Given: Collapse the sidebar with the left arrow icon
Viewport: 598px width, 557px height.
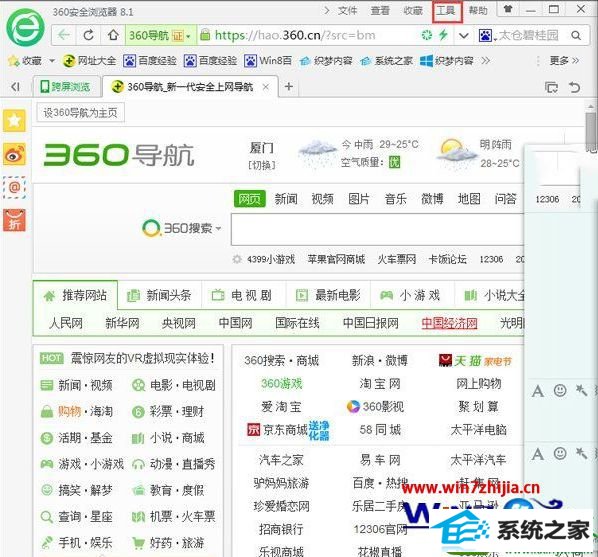Looking at the screenshot, I should coord(15,87).
